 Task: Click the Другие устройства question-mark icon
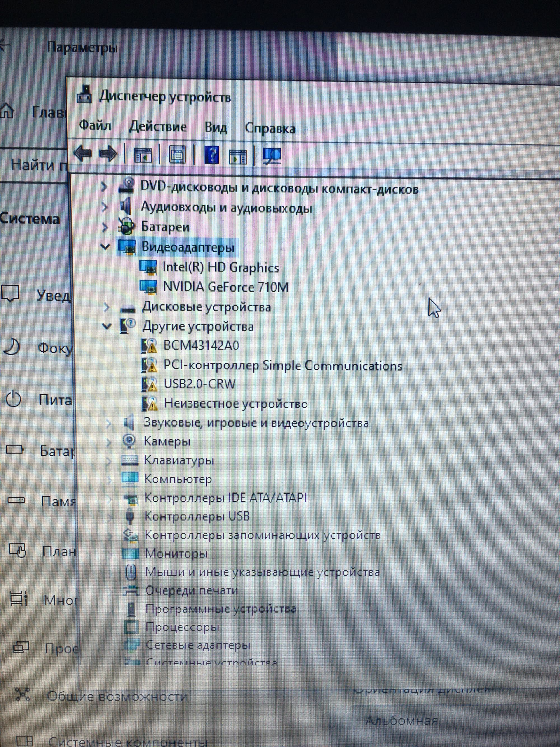[x=128, y=326]
